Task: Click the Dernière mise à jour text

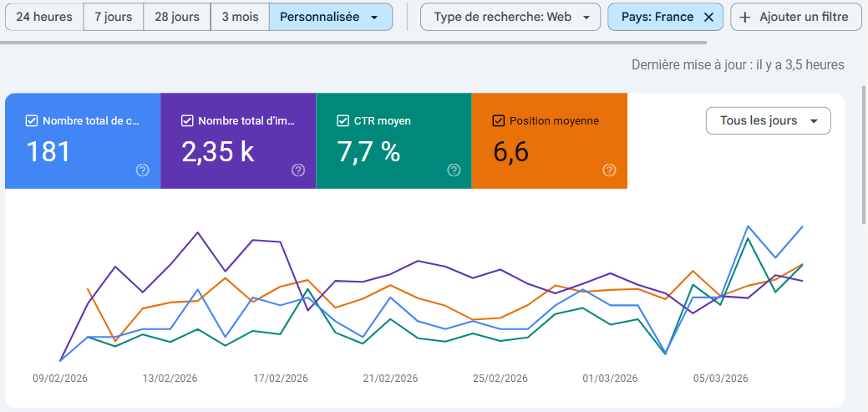Action: 738,65
